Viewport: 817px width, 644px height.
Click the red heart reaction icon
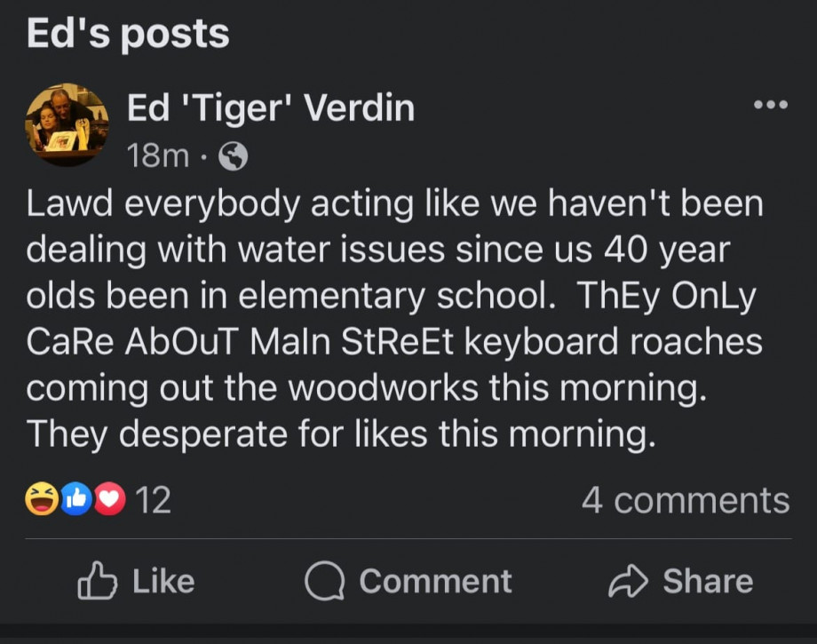pyautogui.click(x=110, y=501)
